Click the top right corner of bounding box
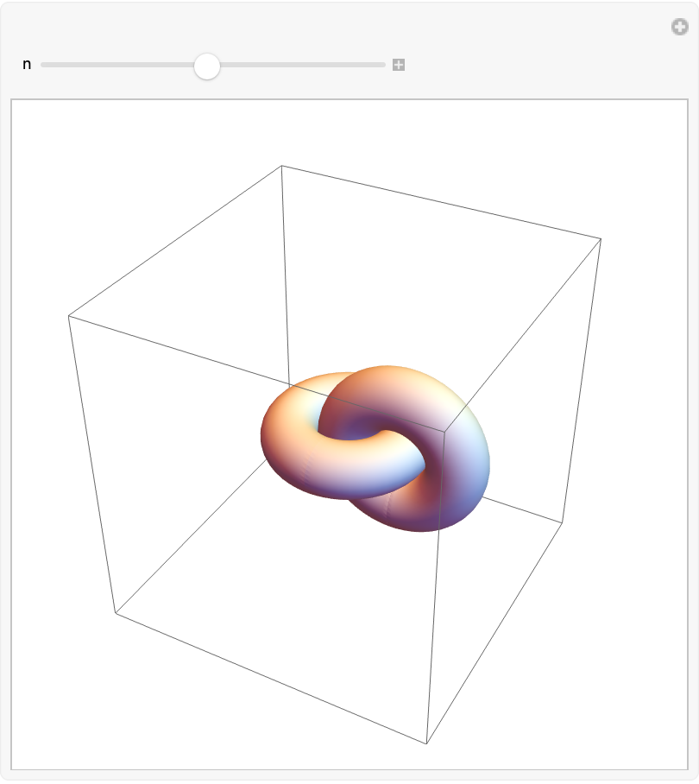The image size is (699, 784). 601,238
